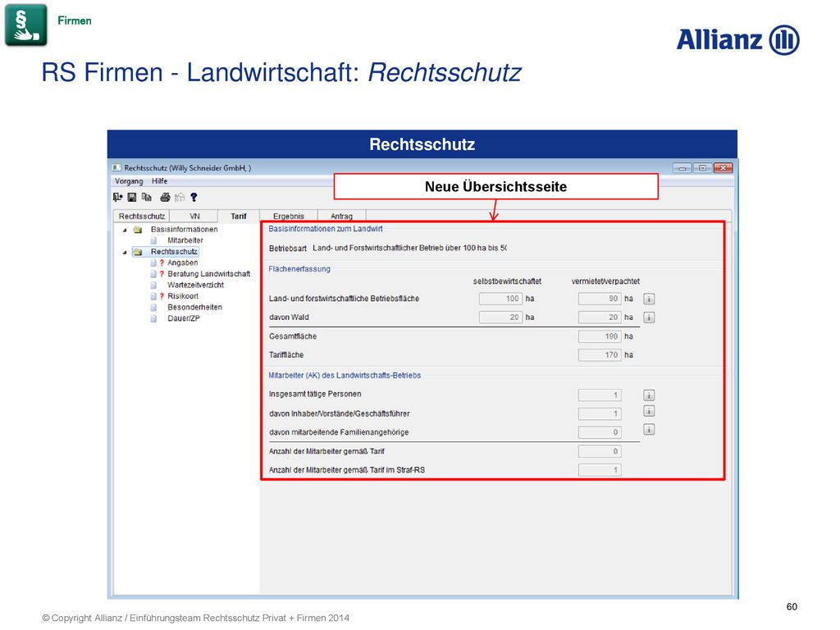This screenshot has height=630, width=840.
Task: Click the "Gesamtfläche" label
Action: tap(293, 336)
